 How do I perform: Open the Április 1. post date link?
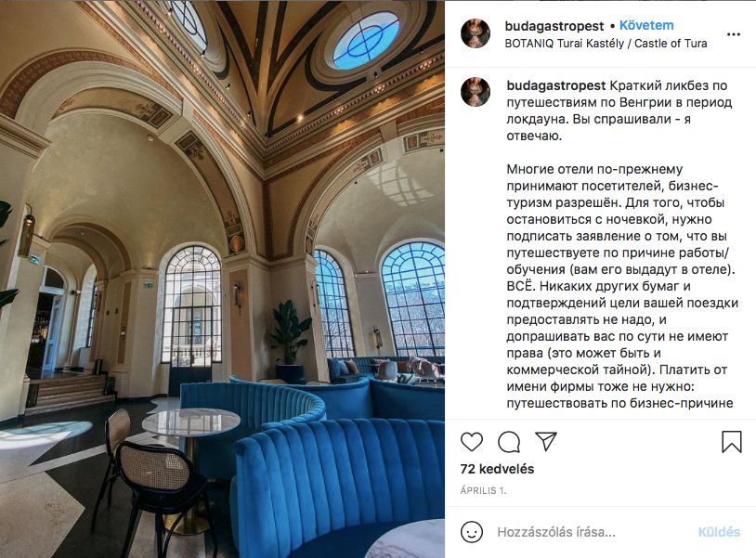click(x=483, y=490)
